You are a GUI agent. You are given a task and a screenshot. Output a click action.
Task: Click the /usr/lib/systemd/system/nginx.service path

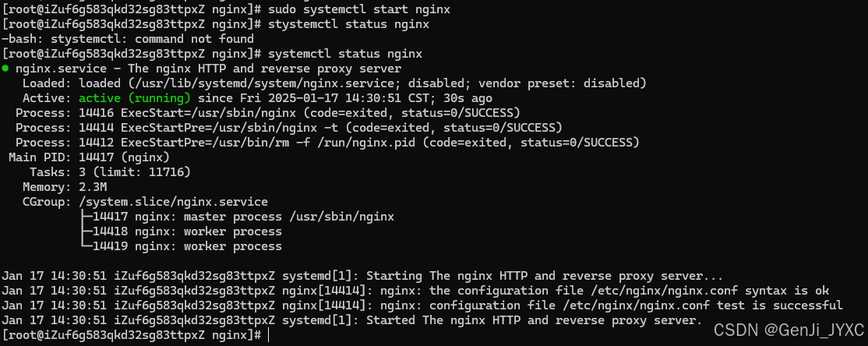pos(247,83)
